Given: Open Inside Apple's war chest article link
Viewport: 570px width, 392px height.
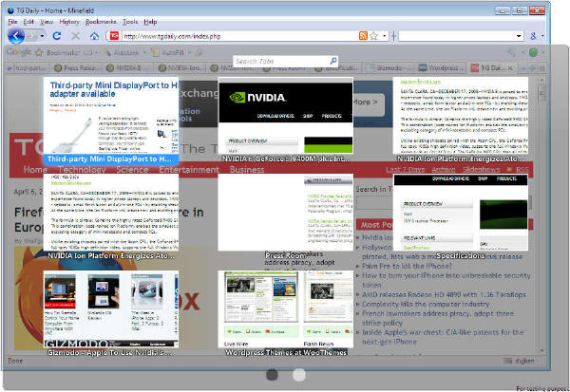Looking at the screenshot, I should [x=443, y=337].
